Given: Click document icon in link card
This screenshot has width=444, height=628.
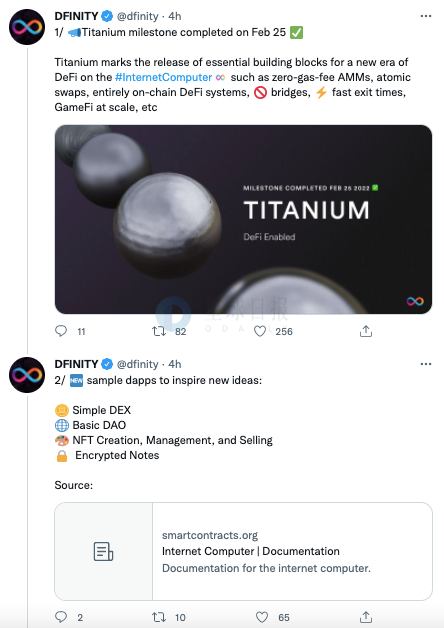Looking at the screenshot, I should [x=103, y=552].
